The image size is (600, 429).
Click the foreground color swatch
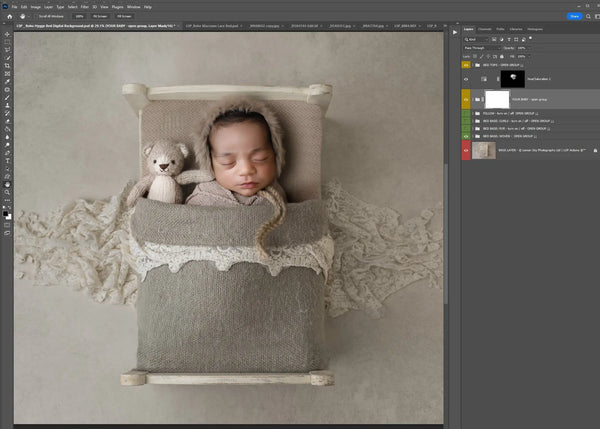(x=6, y=211)
